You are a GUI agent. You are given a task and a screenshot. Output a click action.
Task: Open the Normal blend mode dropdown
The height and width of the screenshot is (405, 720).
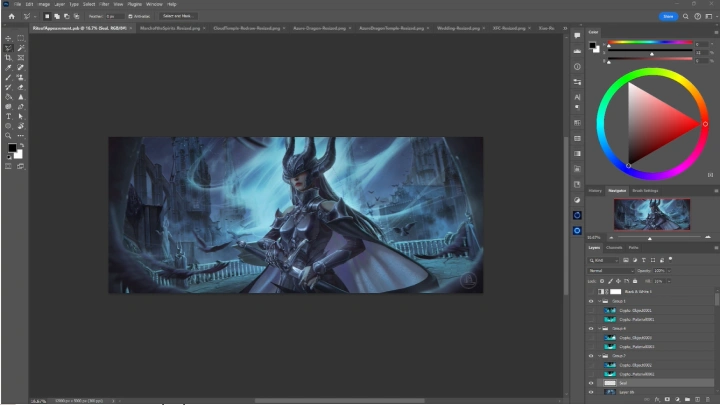[x=611, y=271]
